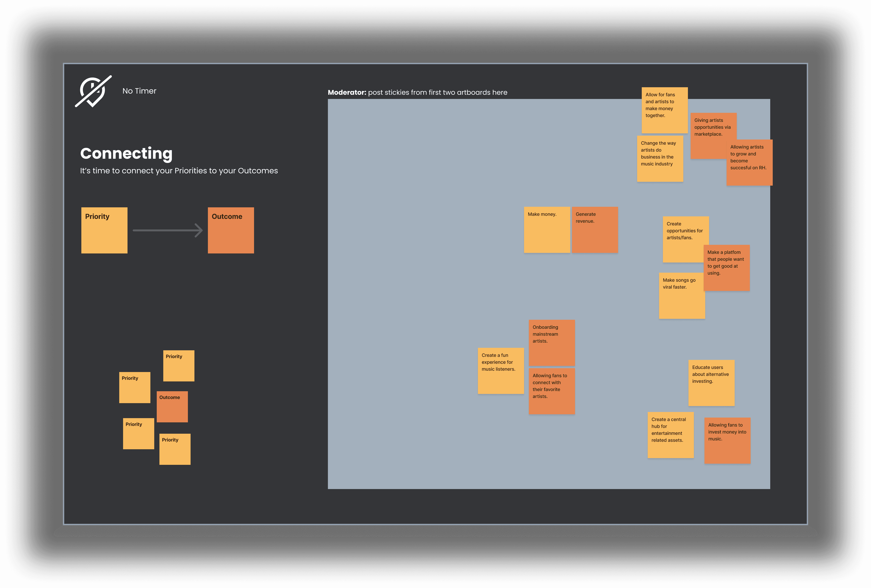The image size is (871, 588).
Task: Click the Connecting heading text
Action: pos(126,154)
